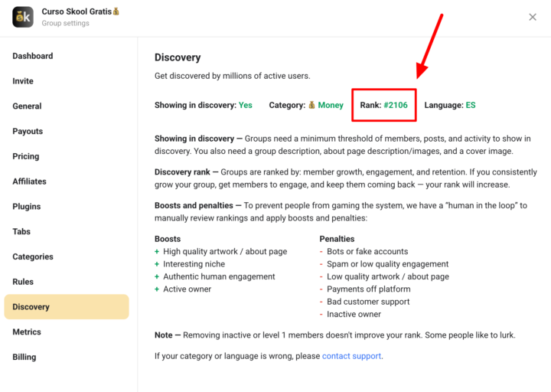This screenshot has height=392, width=551.
Task: Click the Skool group logo icon
Action: (x=23, y=17)
